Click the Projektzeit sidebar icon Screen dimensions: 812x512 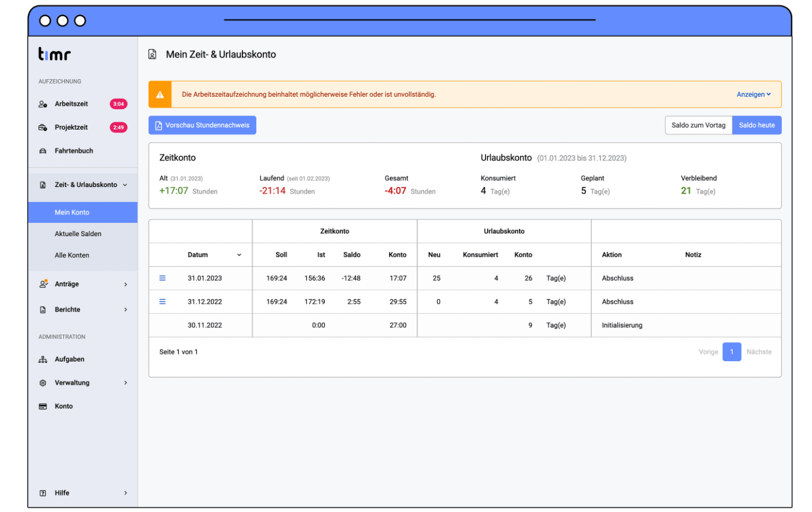[43, 127]
